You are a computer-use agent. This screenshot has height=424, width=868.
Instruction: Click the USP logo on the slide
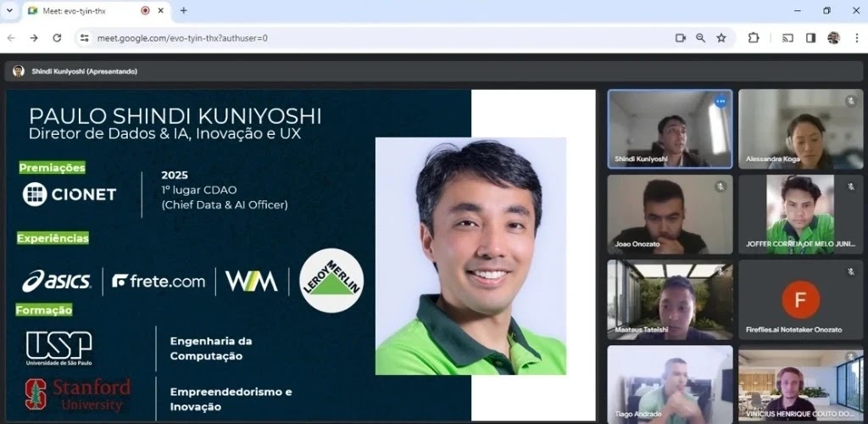click(x=59, y=349)
